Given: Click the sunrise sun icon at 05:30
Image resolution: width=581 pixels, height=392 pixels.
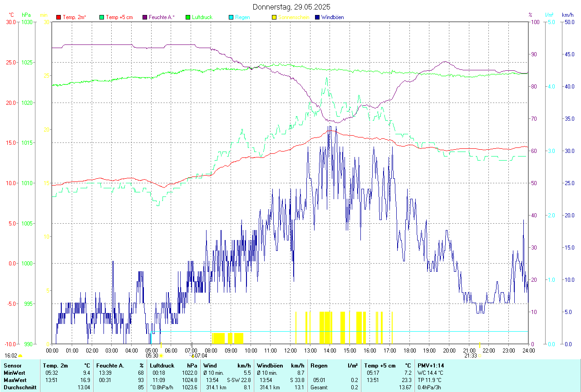Looking at the screenshot, I should tap(161, 356).
